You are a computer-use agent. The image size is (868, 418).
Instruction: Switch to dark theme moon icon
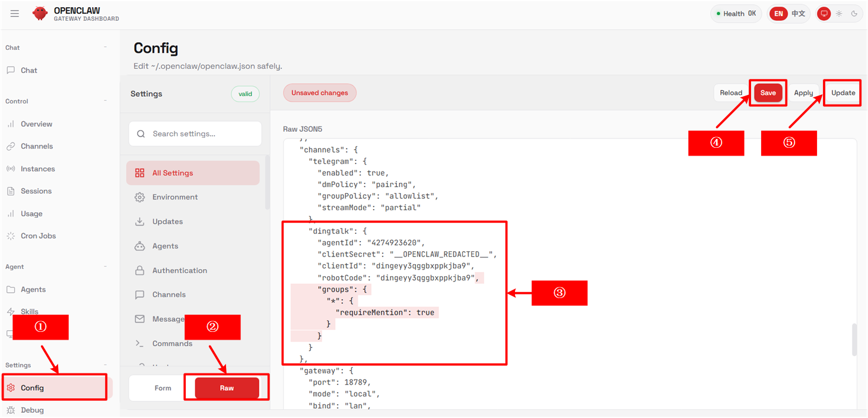854,14
